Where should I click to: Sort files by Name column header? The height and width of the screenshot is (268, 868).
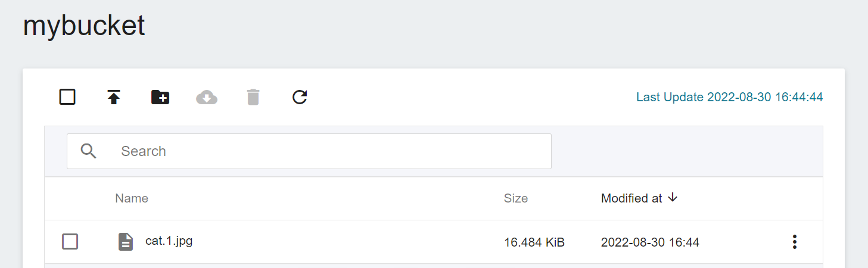click(132, 198)
